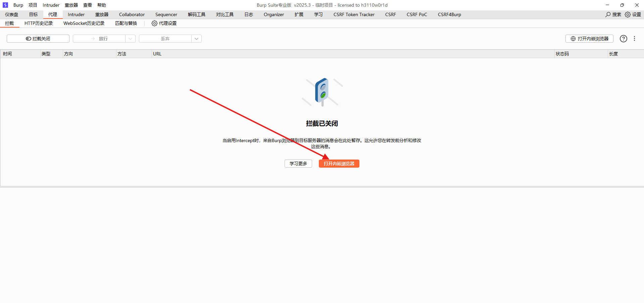Open 代理设置 proxy settings

[x=164, y=23]
